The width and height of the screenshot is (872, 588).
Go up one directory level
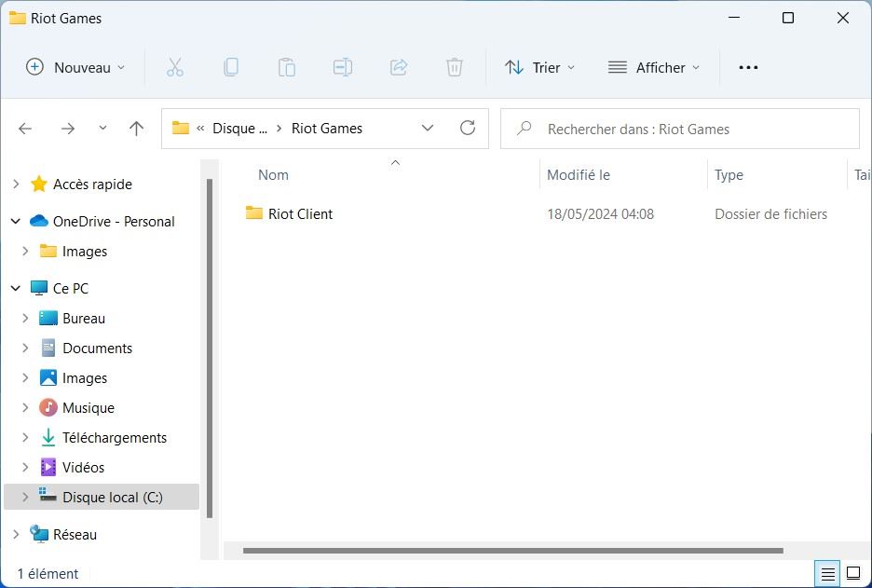pyautogui.click(x=137, y=129)
